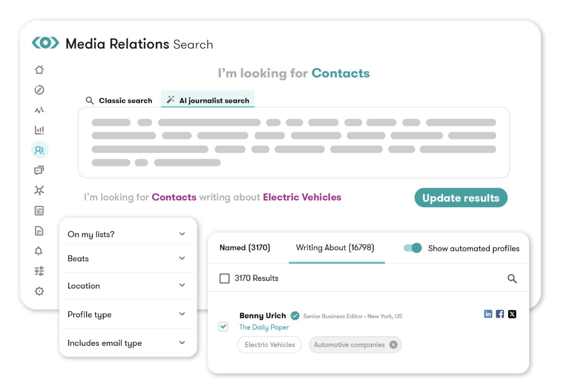Open the newsletter icon in the sidebar
The width and height of the screenshot is (563, 392).
pyautogui.click(x=39, y=211)
